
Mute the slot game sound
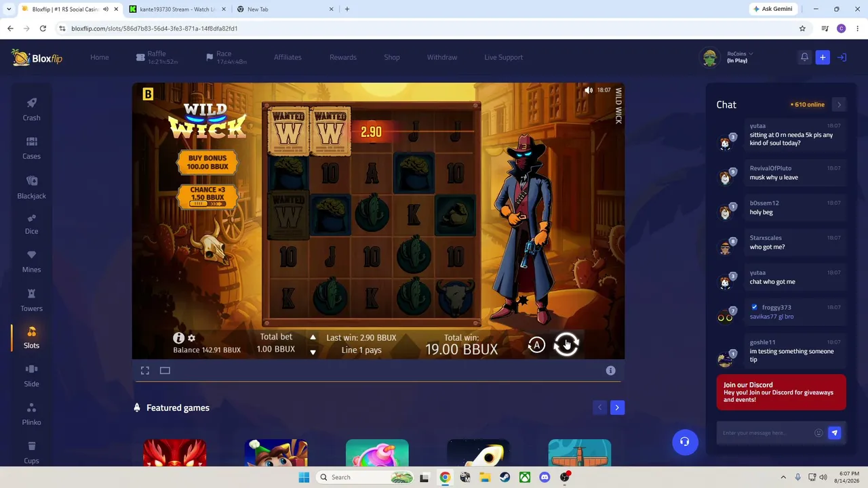[x=589, y=90]
